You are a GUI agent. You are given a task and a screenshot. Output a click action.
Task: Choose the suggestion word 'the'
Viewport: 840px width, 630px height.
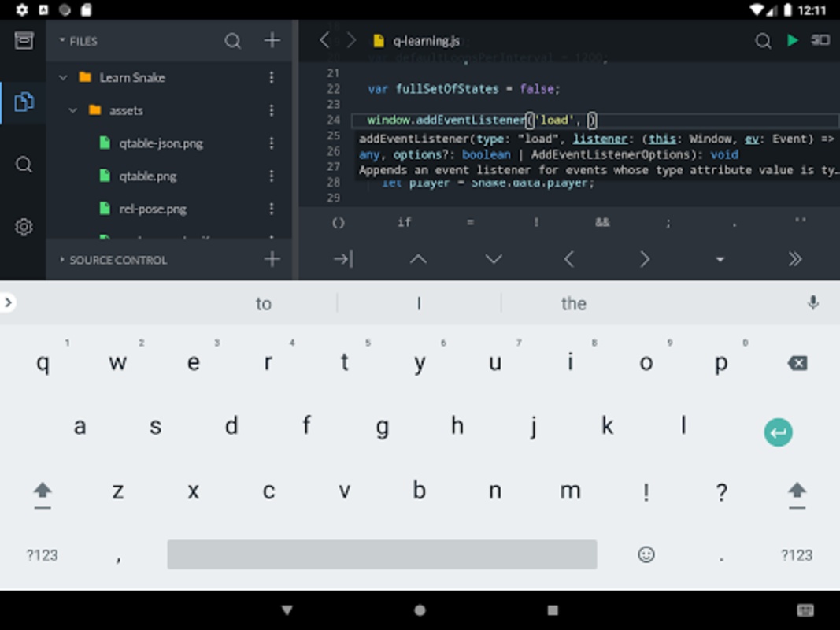[573, 304]
